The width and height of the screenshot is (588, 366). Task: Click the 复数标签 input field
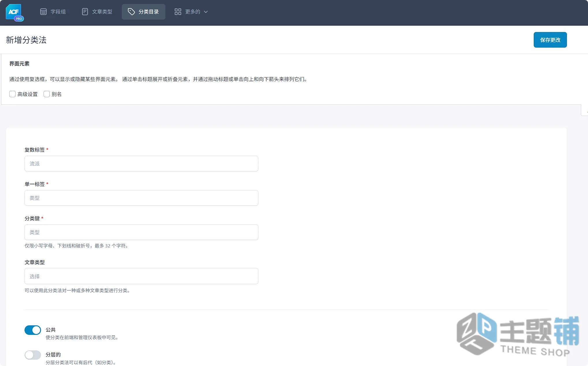point(141,164)
